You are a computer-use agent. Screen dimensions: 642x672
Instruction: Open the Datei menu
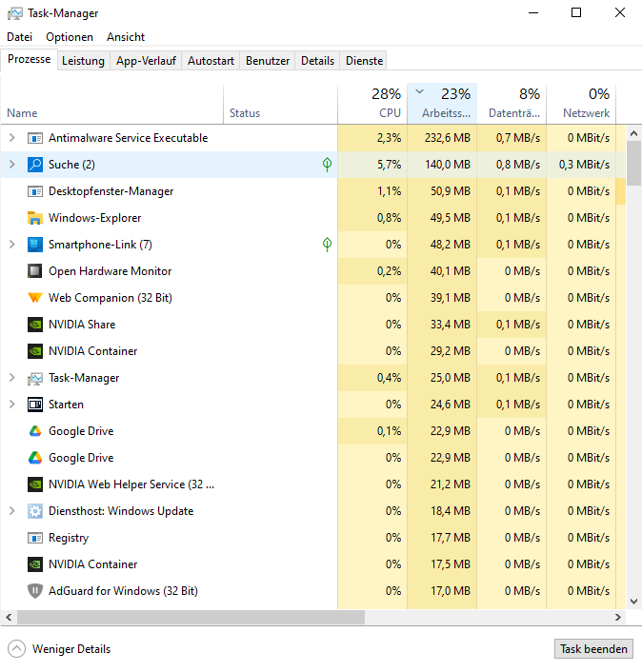[19, 37]
